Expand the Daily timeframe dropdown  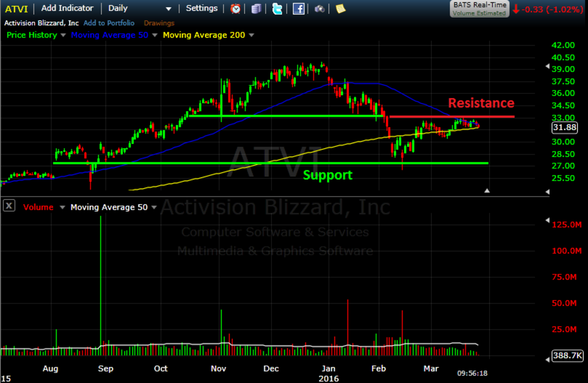coord(169,9)
